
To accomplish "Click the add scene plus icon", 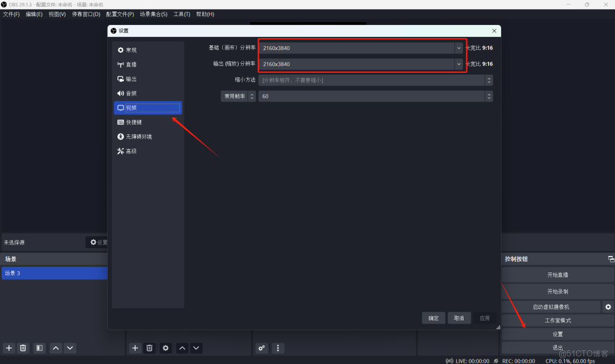I will 8,348.
